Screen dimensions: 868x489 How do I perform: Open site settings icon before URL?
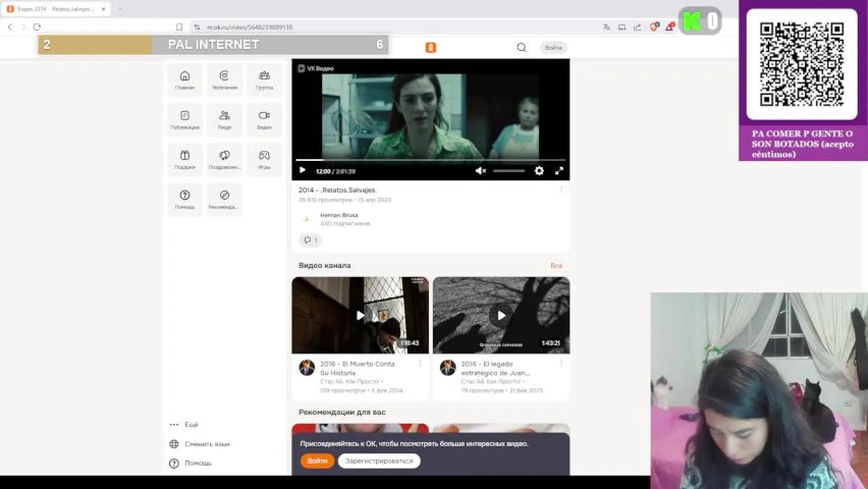tap(197, 27)
